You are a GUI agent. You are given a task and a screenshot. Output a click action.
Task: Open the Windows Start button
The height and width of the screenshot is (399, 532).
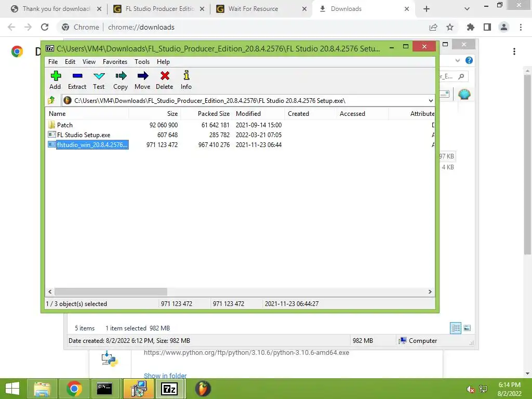(12, 389)
